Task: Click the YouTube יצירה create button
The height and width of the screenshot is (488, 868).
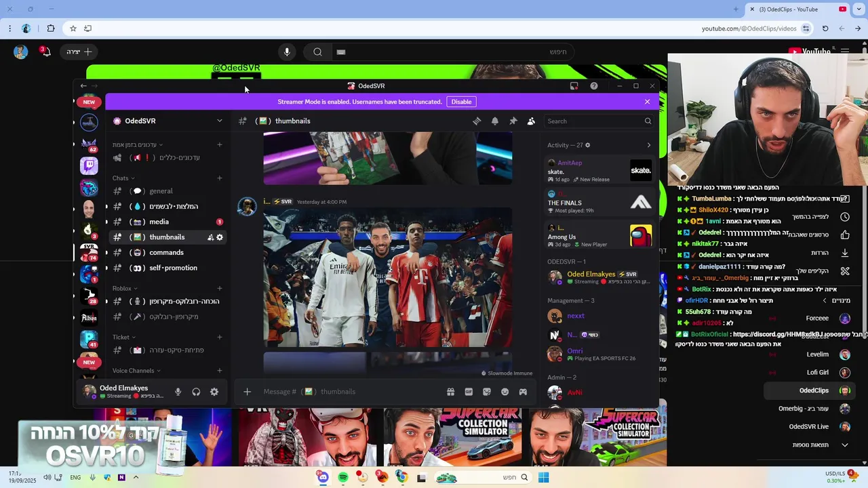Action: [x=79, y=52]
